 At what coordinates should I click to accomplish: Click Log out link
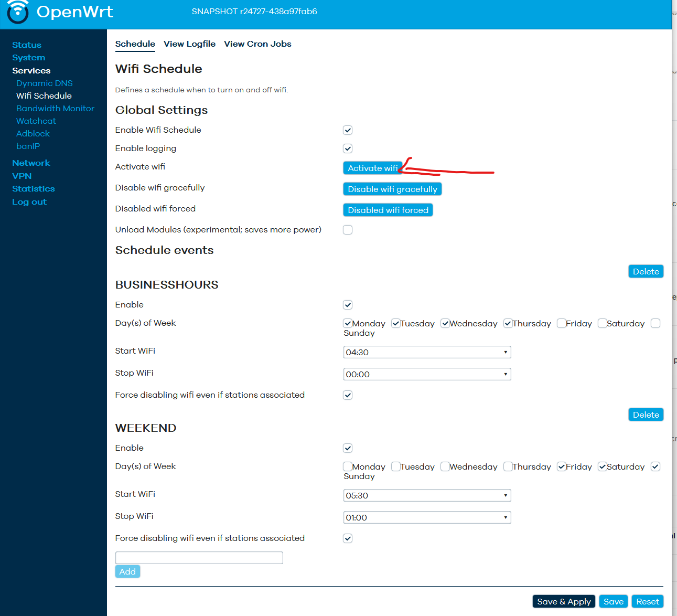[x=29, y=202]
